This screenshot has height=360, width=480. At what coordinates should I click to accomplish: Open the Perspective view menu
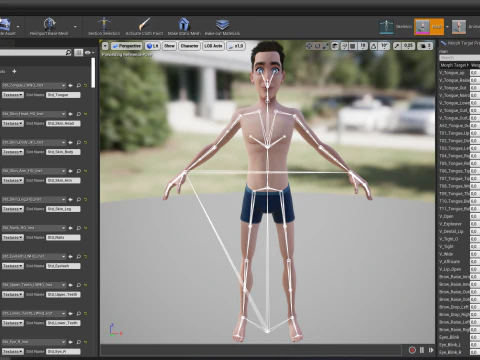tap(127, 46)
